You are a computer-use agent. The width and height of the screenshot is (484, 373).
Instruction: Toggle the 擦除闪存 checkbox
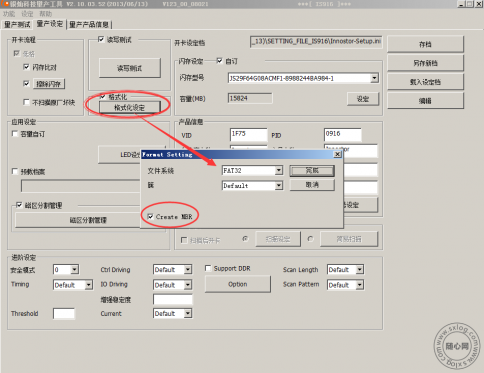26,83
